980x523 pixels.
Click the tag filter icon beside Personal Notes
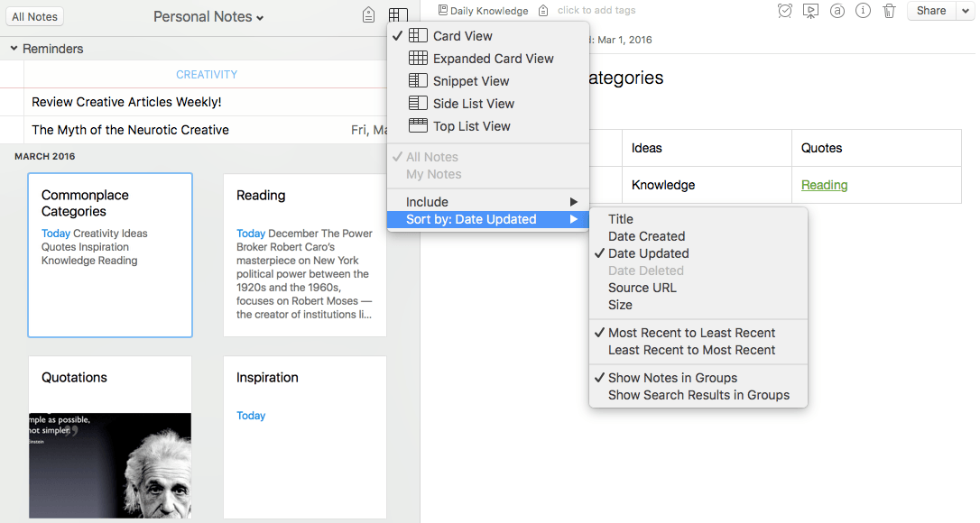[x=368, y=15]
